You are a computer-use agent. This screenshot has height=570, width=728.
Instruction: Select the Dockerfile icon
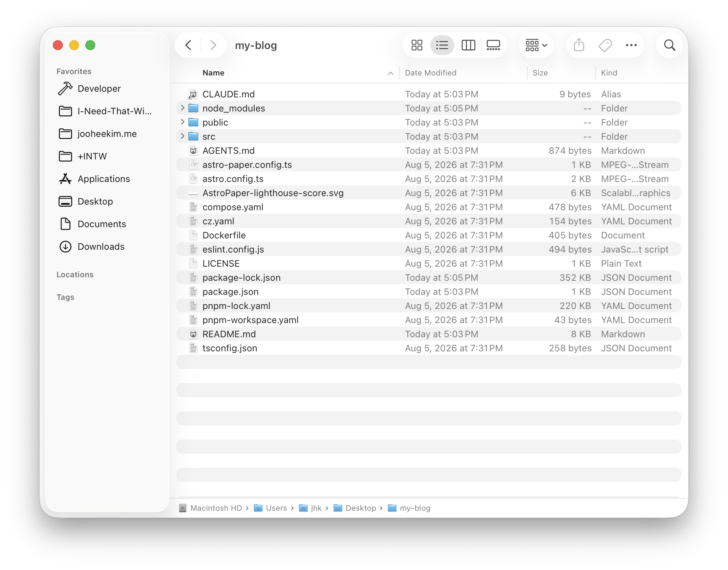(193, 235)
